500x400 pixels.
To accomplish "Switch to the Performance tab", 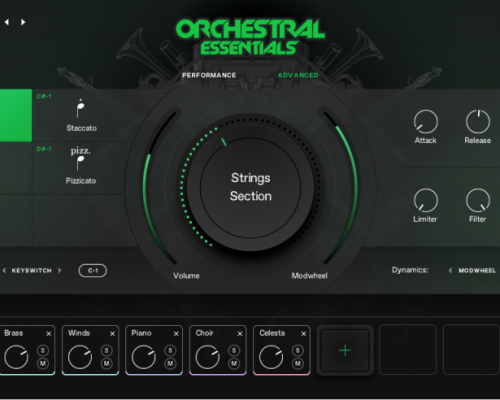I will coord(209,75).
